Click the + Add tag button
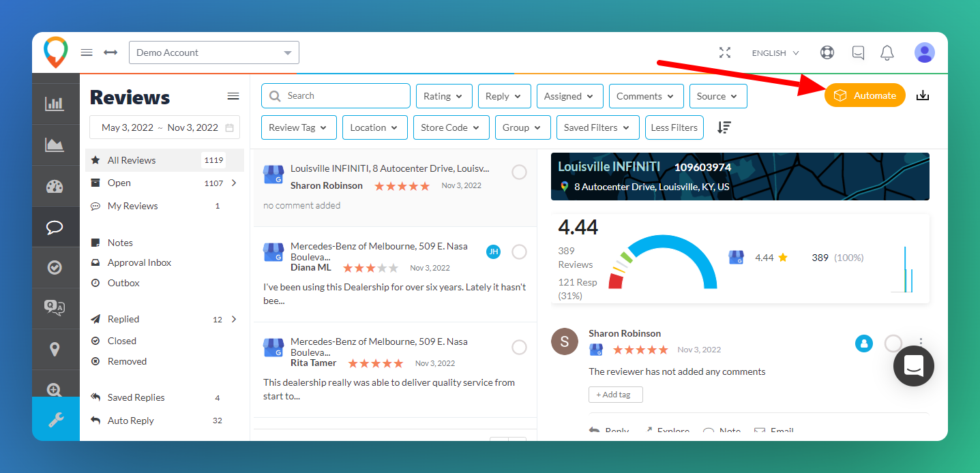Viewport: 980px width, 473px height. [615, 395]
